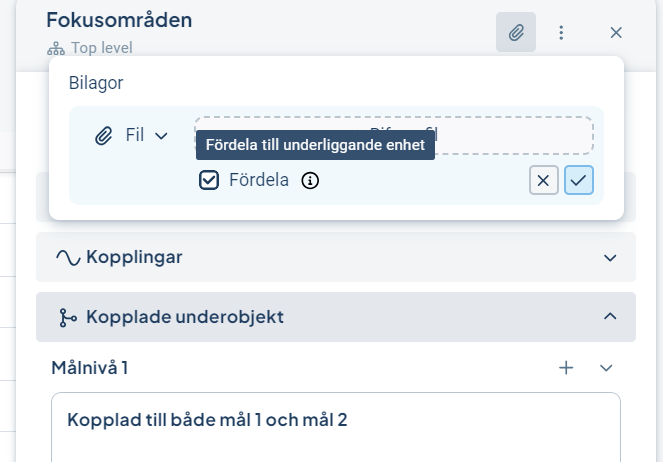Cancel attachment with the X button
The width and height of the screenshot is (663, 462).
click(x=543, y=180)
